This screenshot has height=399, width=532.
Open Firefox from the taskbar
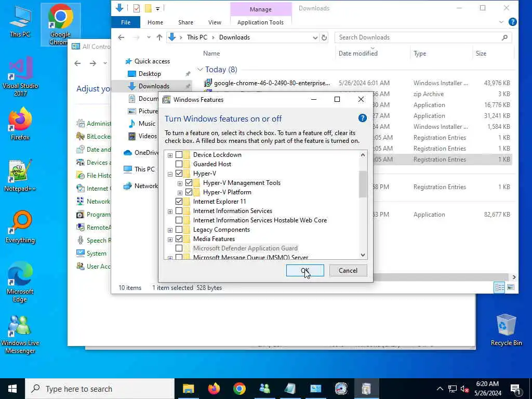(214, 389)
